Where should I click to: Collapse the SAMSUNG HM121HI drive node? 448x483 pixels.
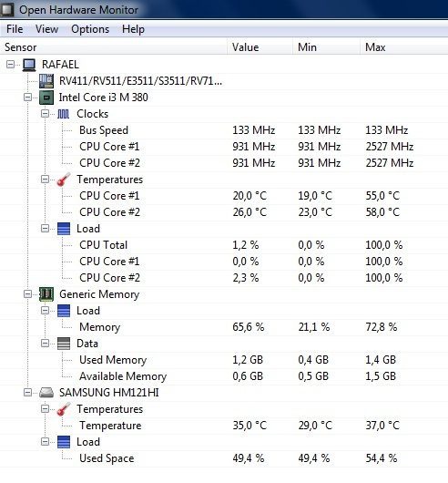click(x=27, y=393)
